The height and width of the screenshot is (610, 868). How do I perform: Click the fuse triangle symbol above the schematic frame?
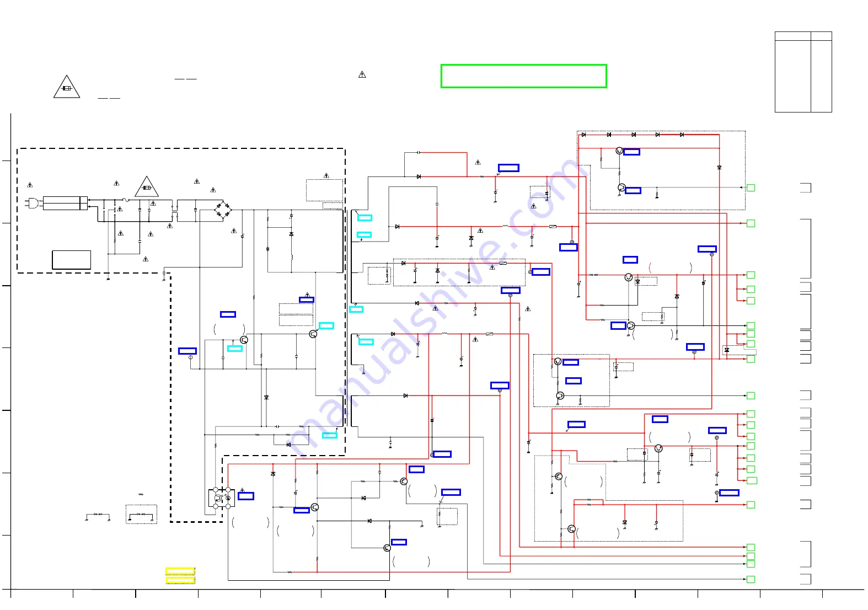(x=67, y=87)
